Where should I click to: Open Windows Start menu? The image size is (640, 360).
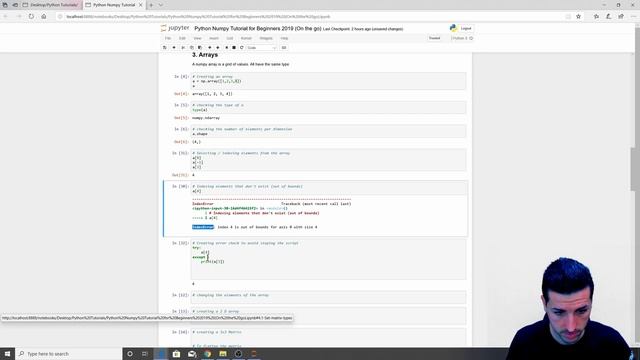pyautogui.click(x=7, y=353)
